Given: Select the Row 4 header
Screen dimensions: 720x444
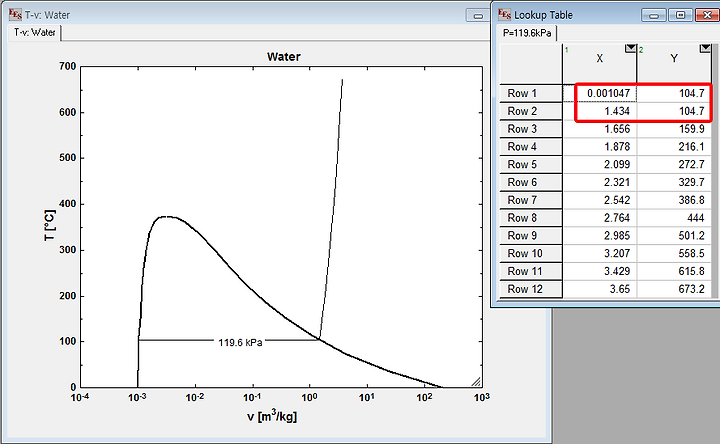Looking at the screenshot, I should click(x=531, y=147).
